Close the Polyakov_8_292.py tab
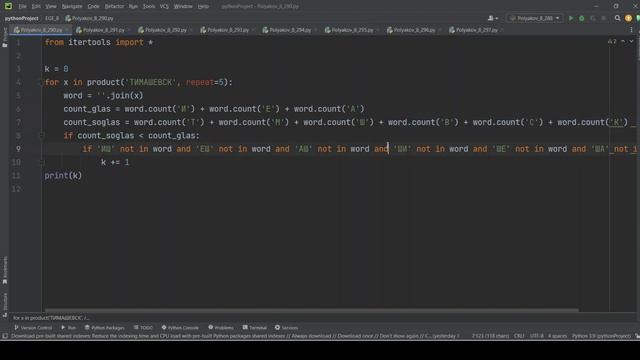The image size is (640, 360). [x=191, y=30]
